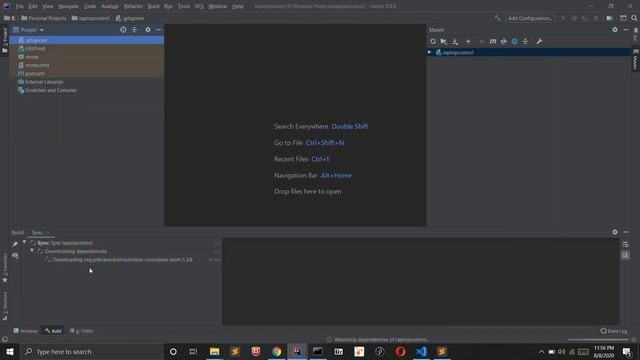Select Scratches and Consoles node

point(87,90)
